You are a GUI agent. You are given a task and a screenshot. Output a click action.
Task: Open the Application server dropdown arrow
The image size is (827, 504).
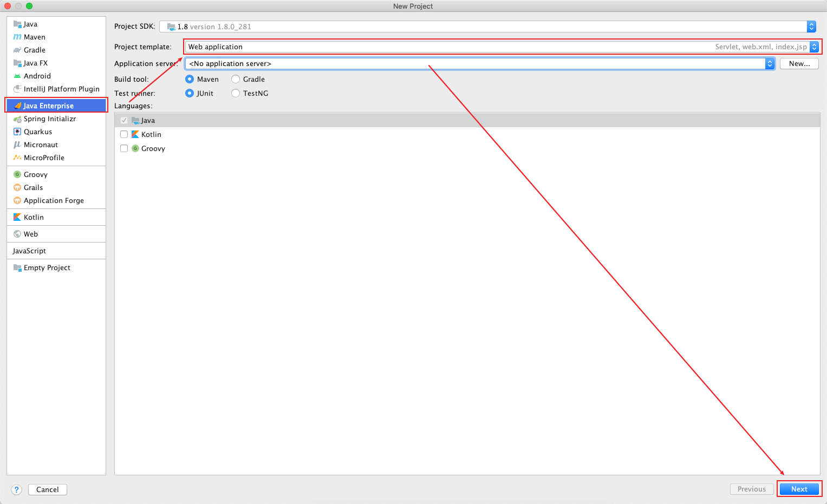[770, 63]
